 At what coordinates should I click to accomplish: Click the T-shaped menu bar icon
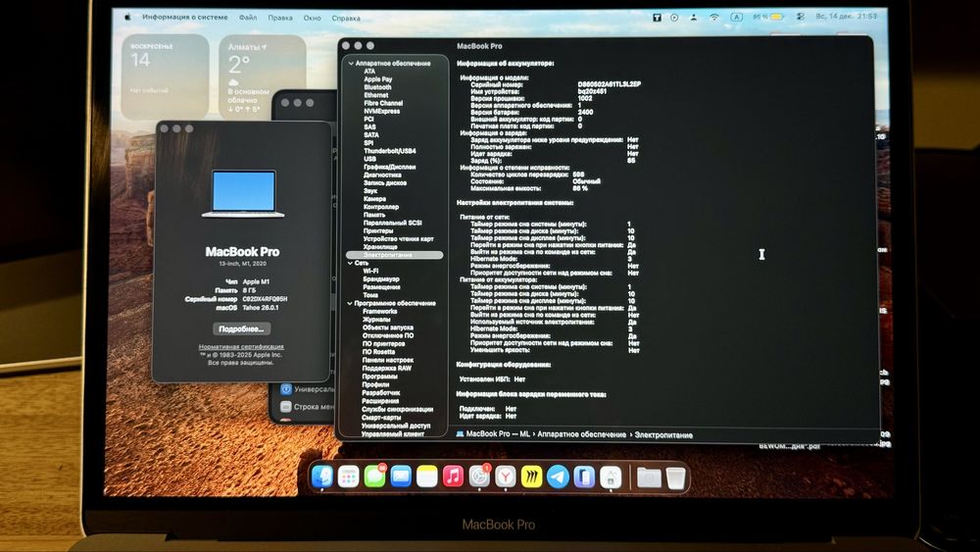pyautogui.click(x=657, y=18)
